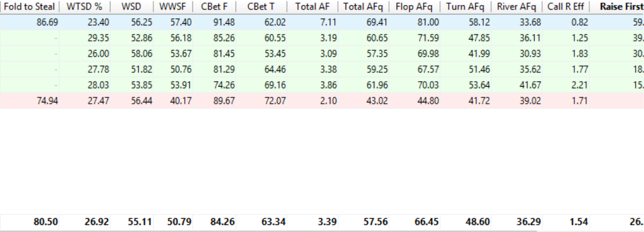The image size is (644, 232).
Task: Sort by CBet T column header
Action: pos(261,6)
